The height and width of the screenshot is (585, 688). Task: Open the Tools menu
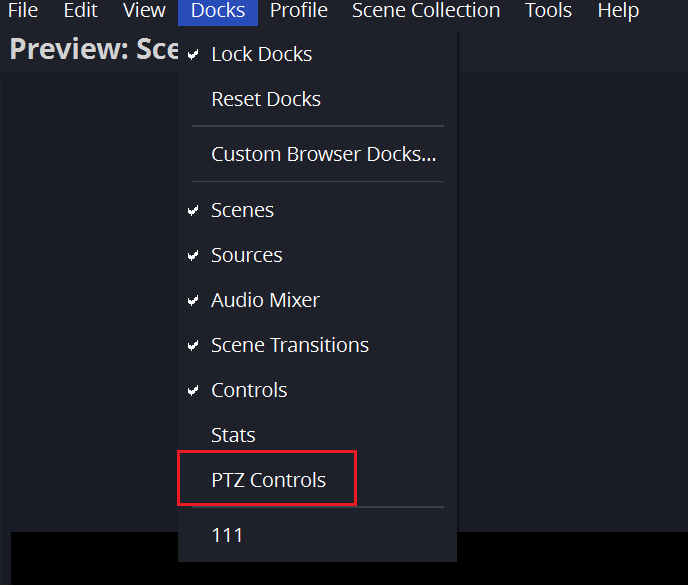(549, 11)
